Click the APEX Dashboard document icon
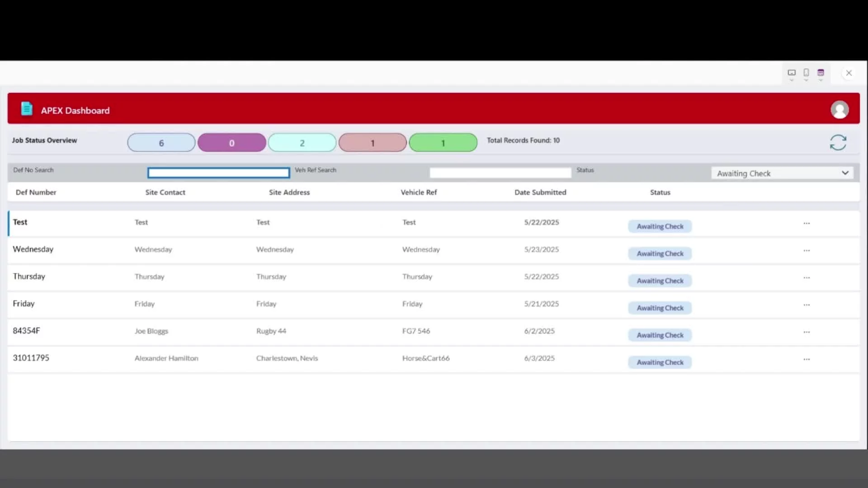Screen dimensions: 868x488 (27, 109)
